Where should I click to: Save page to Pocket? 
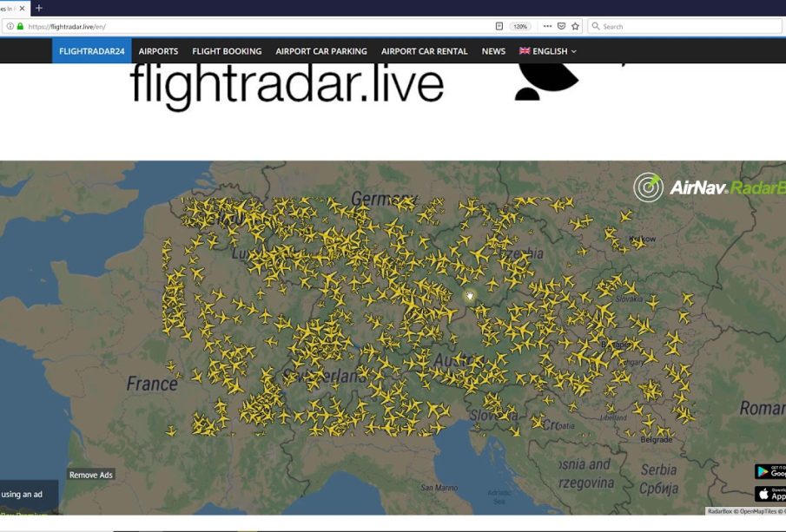561,26
